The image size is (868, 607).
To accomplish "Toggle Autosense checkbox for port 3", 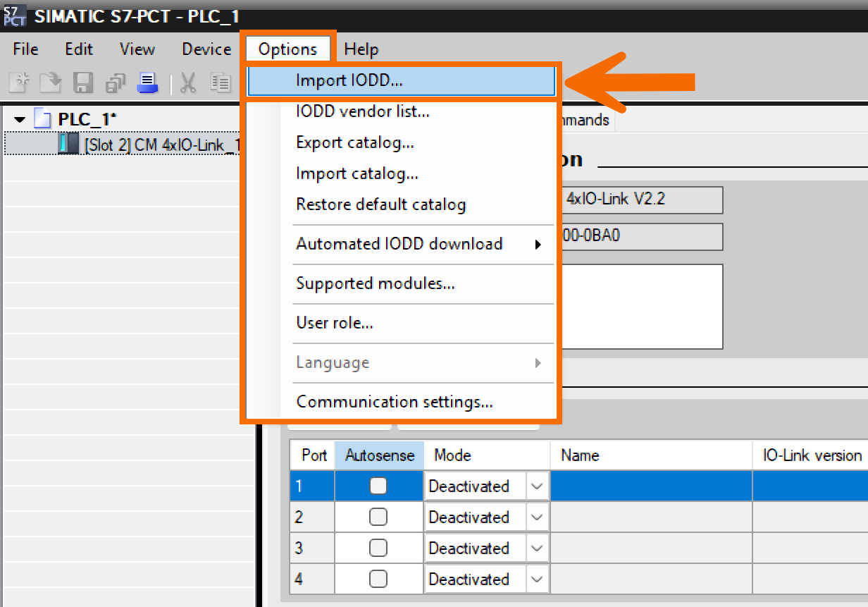I will click(378, 548).
